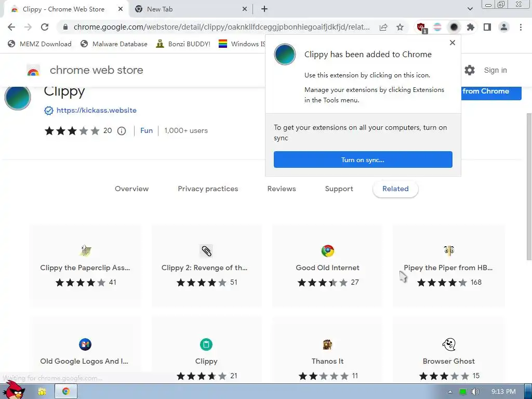
Task: Open the Bonzi BUDDY! bookmark
Action: 183,44
